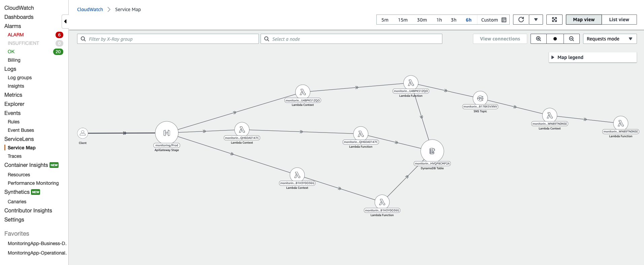Viewport: 644px width, 265px height.
Task: Open Event Buses in sidebar
Action: [x=21, y=130]
